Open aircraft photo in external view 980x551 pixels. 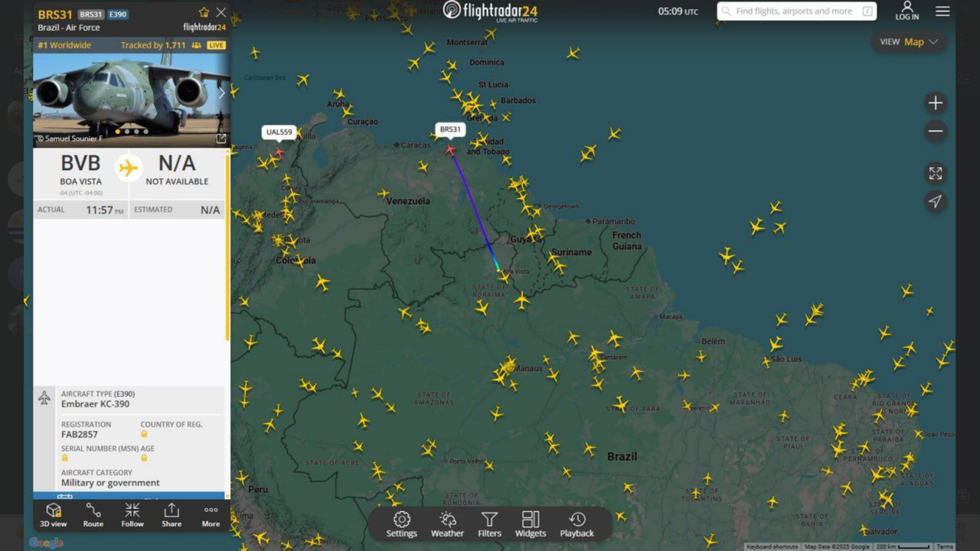tap(221, 139)
